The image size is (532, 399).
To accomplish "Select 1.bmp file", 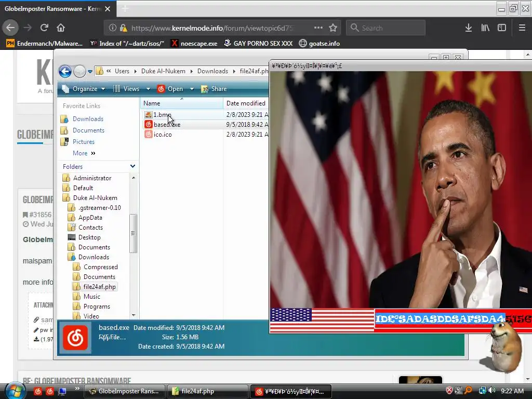I will 158,115.
